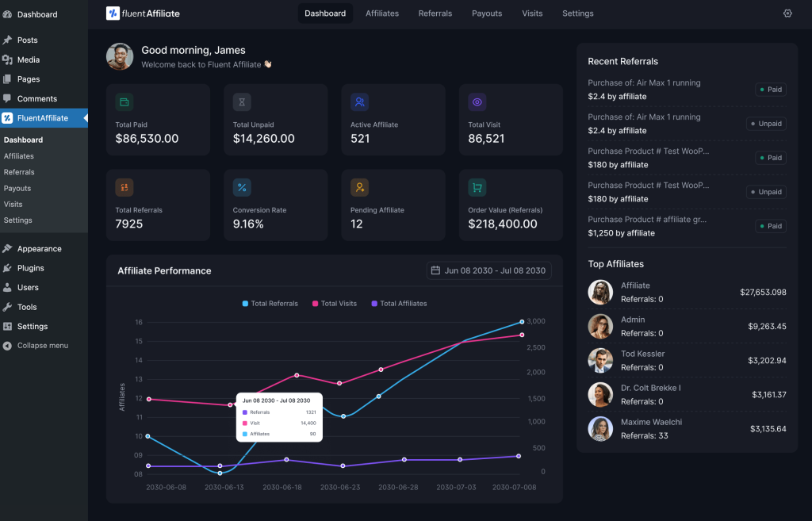Viewport: 812px width, 521px height.
Task: Open settings via top-right gear icon
Action: tap(787, 13)
